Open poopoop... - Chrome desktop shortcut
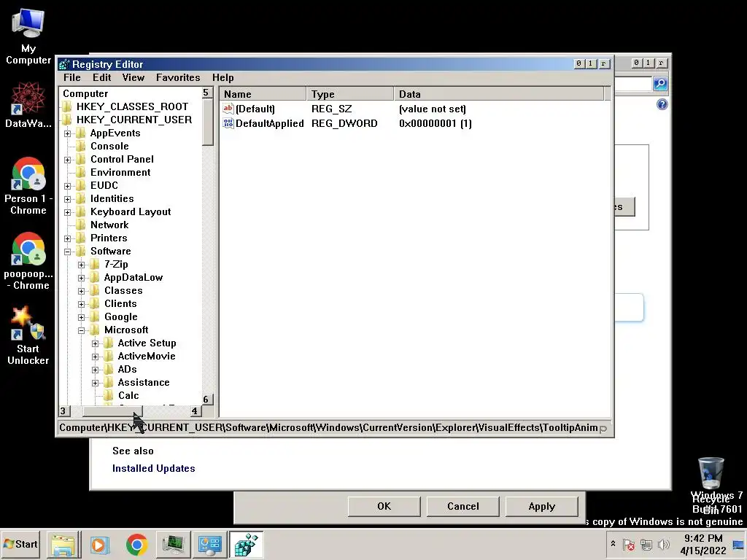This screenshot has width=747, height=560. 28,261
